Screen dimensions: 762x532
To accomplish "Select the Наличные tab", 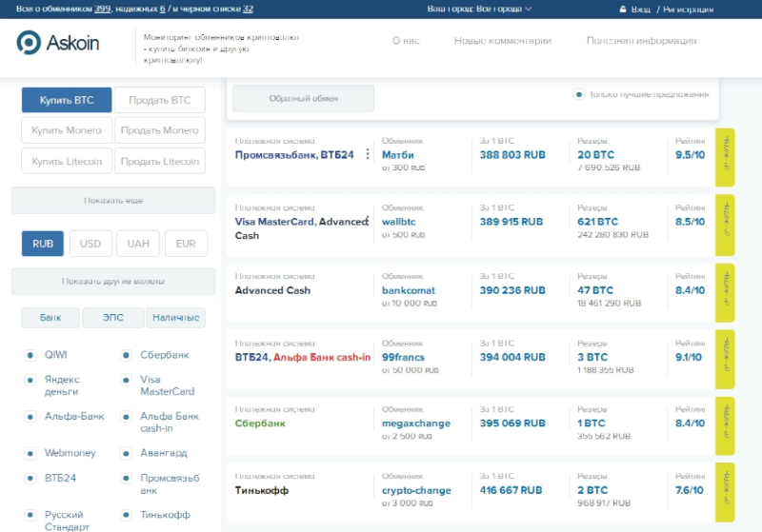I will pyautogui.click(x=176, y=318).
